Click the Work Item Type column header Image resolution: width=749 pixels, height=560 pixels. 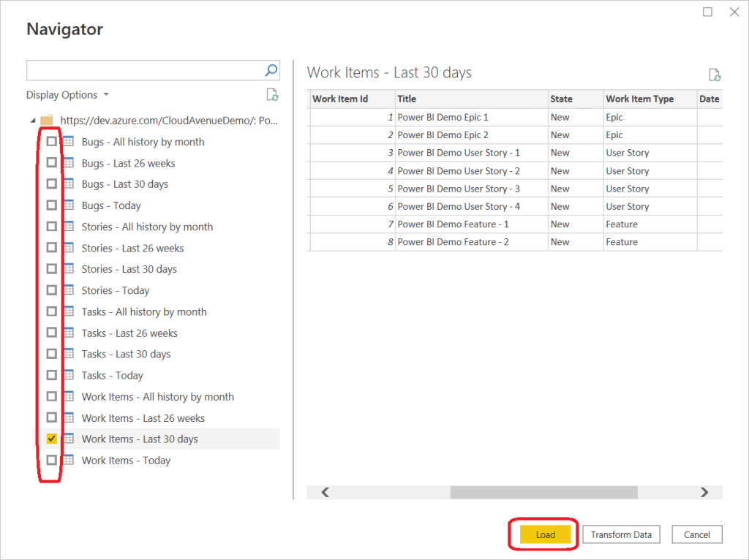[641, 99]
